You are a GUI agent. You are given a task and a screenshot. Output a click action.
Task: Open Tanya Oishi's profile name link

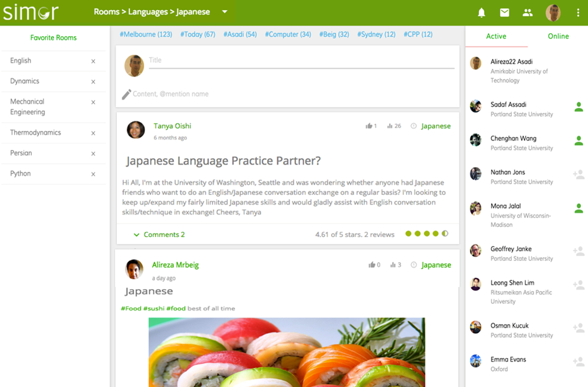coord(172,126)
